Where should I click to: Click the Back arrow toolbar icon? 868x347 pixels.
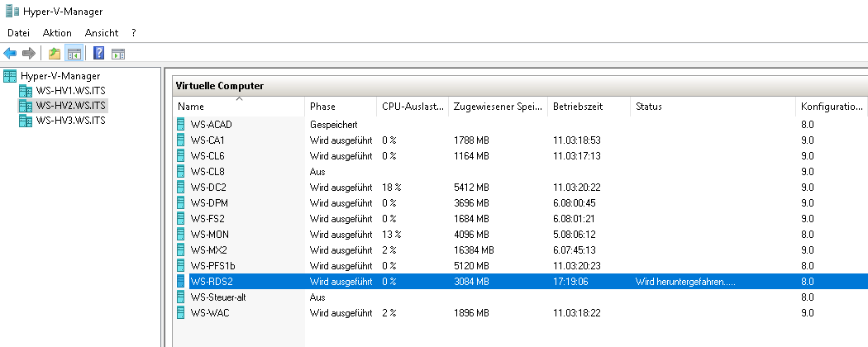[10, 54]
